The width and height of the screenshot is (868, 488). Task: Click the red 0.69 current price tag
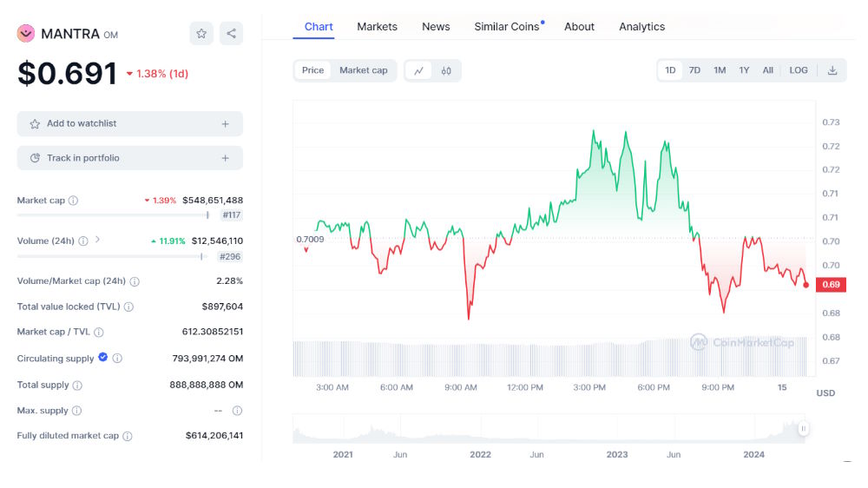(x=831, y=285)
